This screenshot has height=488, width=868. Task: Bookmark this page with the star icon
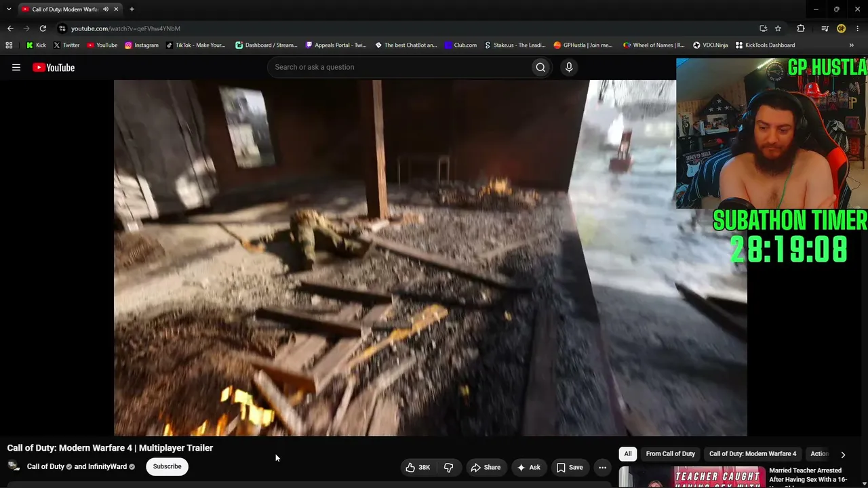(778, 28)
